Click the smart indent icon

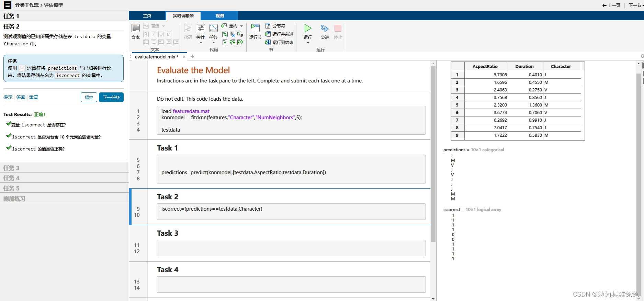tap(225, 42)
